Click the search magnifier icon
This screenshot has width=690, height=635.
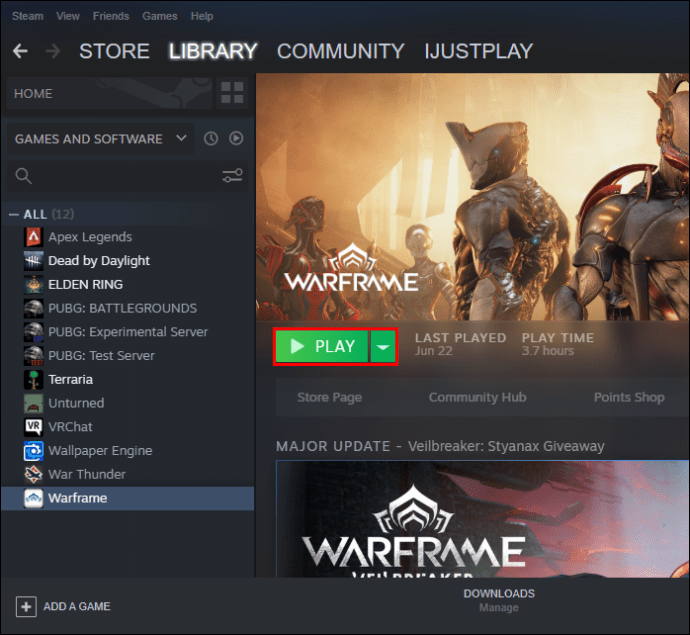[23, 176]
